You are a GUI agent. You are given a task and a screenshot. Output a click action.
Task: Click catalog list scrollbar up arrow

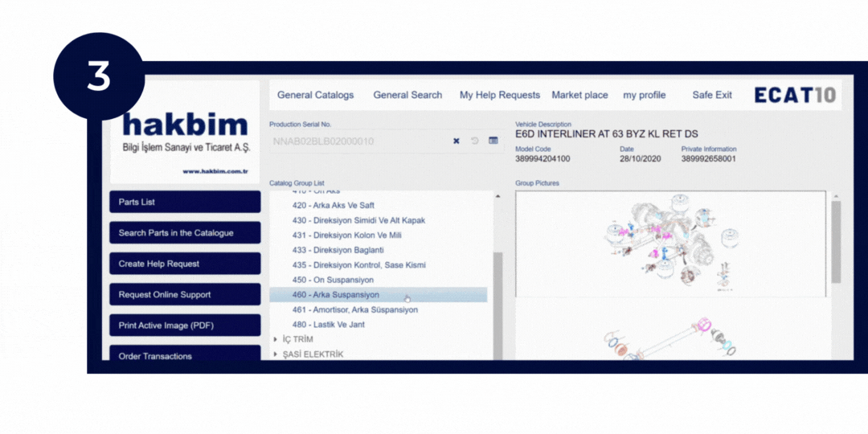[x=497, y=196]
